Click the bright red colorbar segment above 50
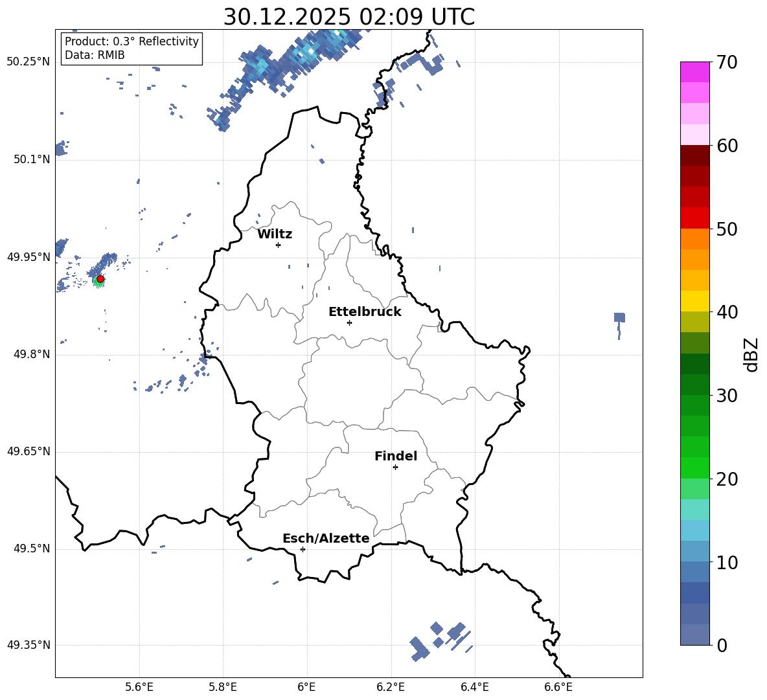Screen dimensions: 767x700 pos(694,218)
